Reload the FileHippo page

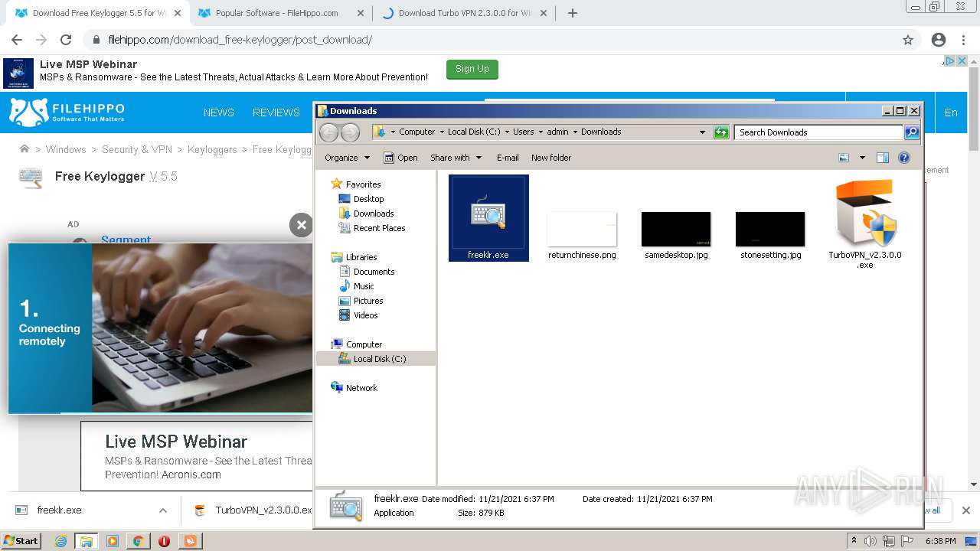click(x=66, y=40)
